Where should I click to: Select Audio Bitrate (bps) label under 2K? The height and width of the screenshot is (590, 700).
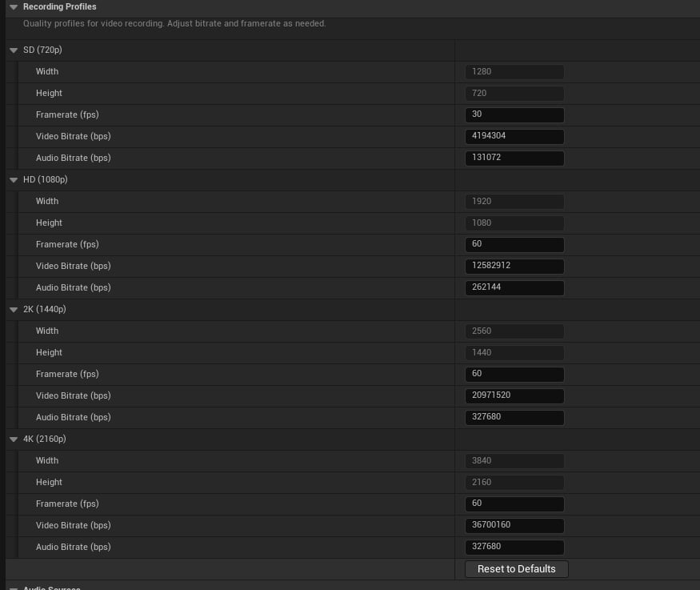click(74, 417)
